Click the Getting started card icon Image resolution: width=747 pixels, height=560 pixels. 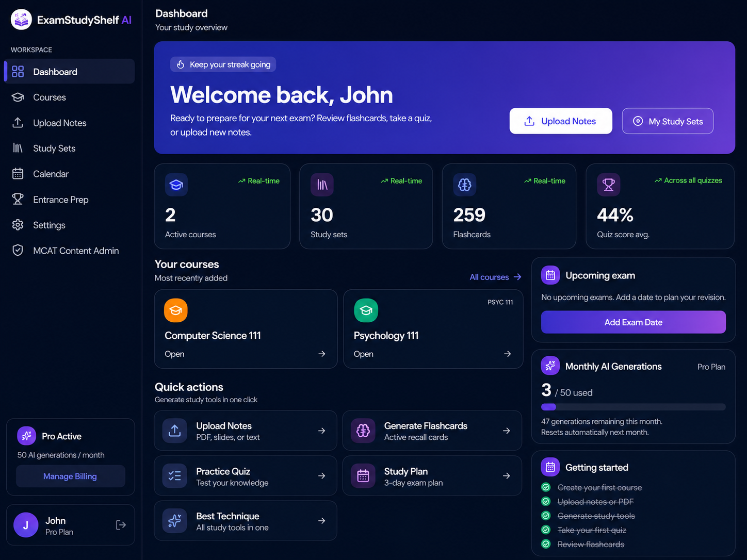click(x=550, y=467)
